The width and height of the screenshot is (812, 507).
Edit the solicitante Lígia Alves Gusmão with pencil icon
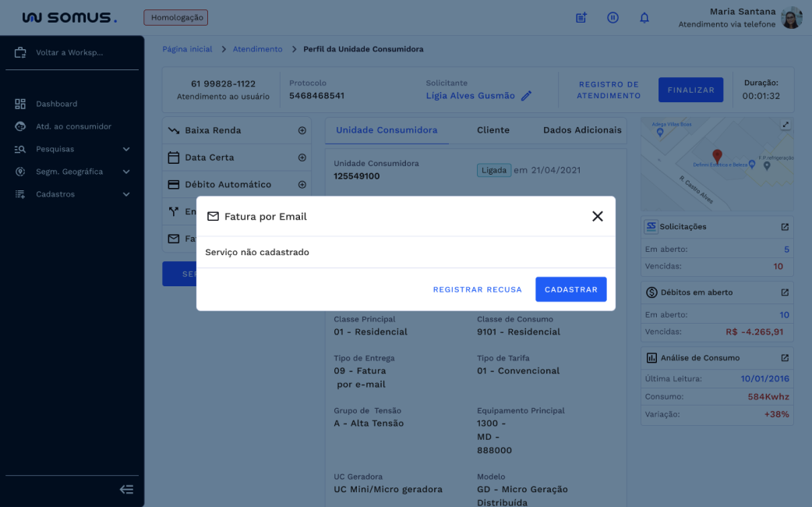coord(526,96)
